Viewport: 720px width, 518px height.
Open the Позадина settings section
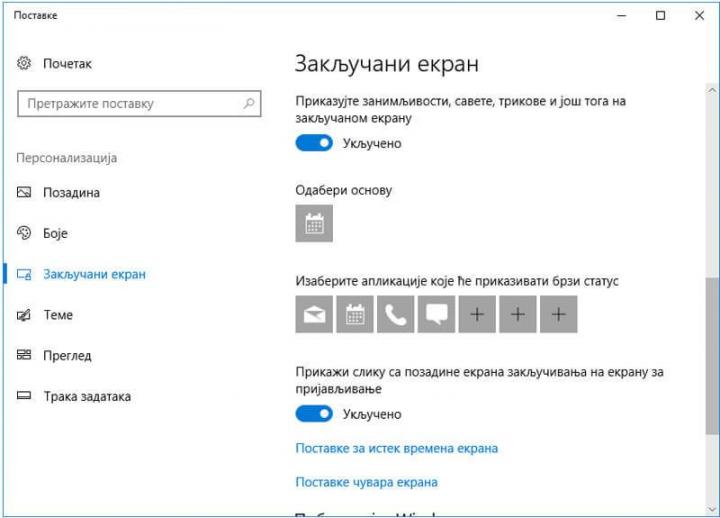pos(71,192)
